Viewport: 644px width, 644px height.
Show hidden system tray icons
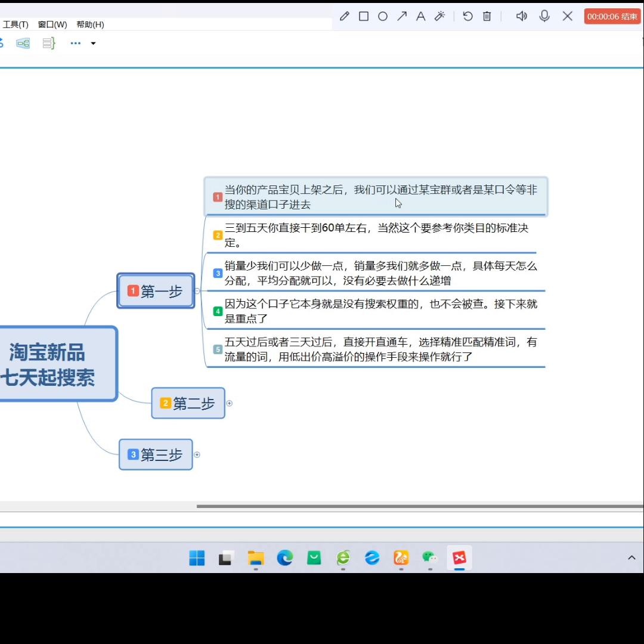(x=631, y=558)
